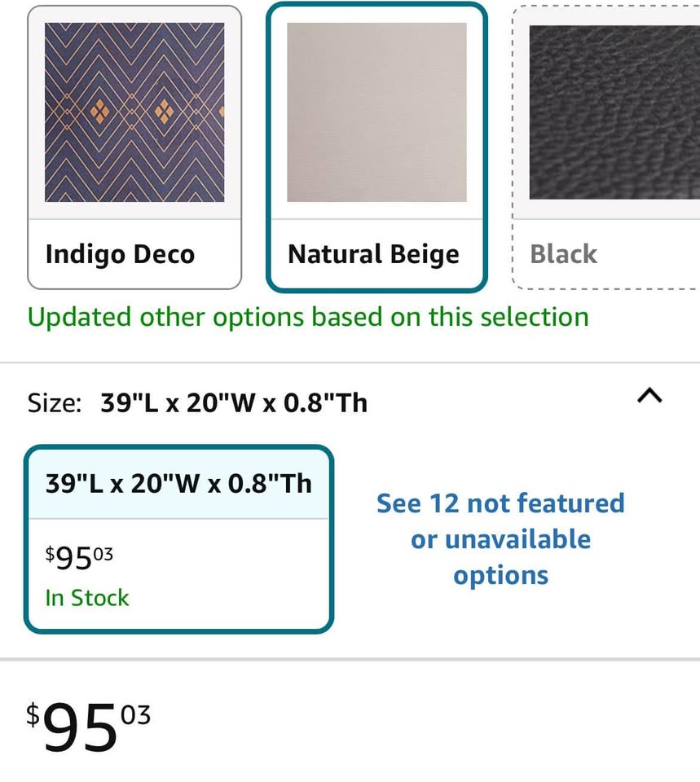Click the light-blue header of the size card
700x782 pixels.
178,484
